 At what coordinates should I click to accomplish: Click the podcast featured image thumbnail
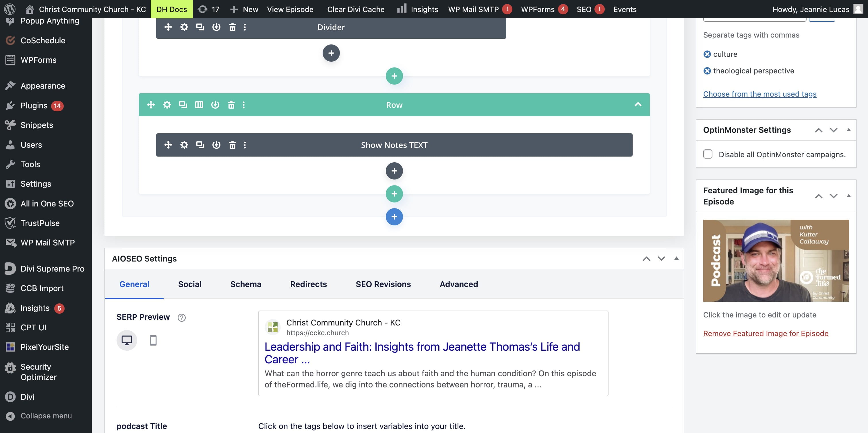click(776, 261)
